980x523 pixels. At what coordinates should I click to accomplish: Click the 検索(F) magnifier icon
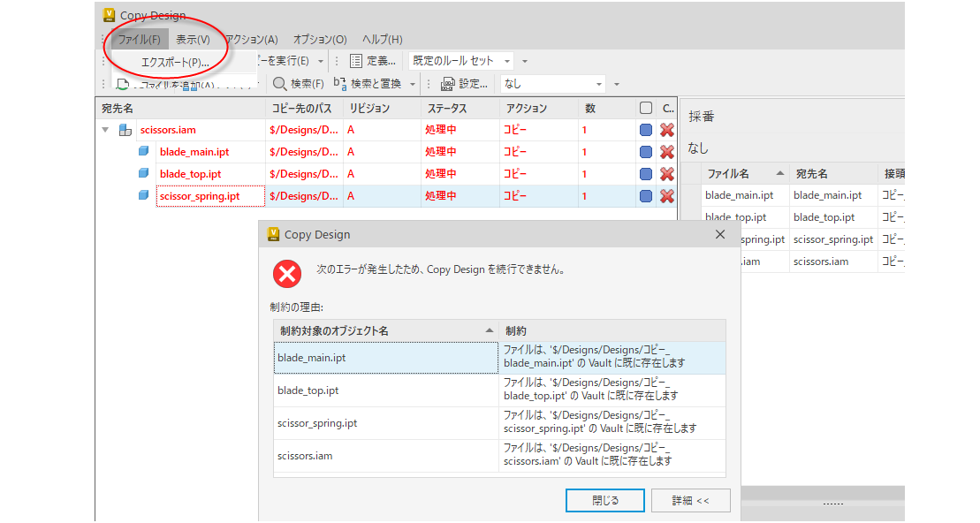(280, 84)
